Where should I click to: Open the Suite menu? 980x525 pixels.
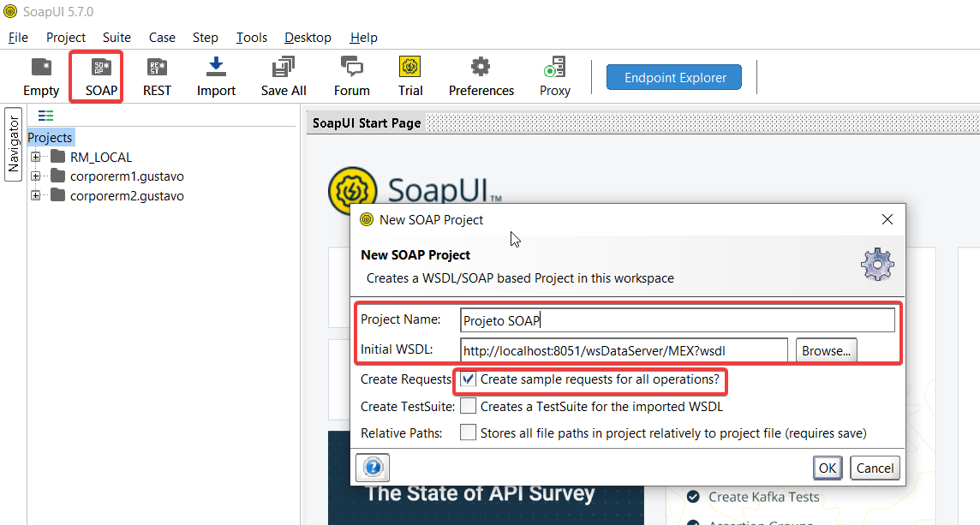tap(117, 38)
